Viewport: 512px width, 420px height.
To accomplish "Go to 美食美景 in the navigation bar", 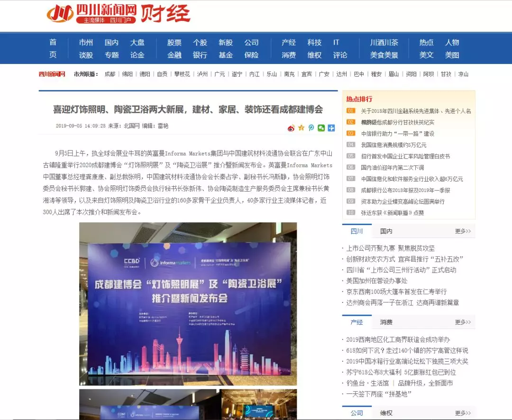I will pyautogui.click(x=384, y=55).
